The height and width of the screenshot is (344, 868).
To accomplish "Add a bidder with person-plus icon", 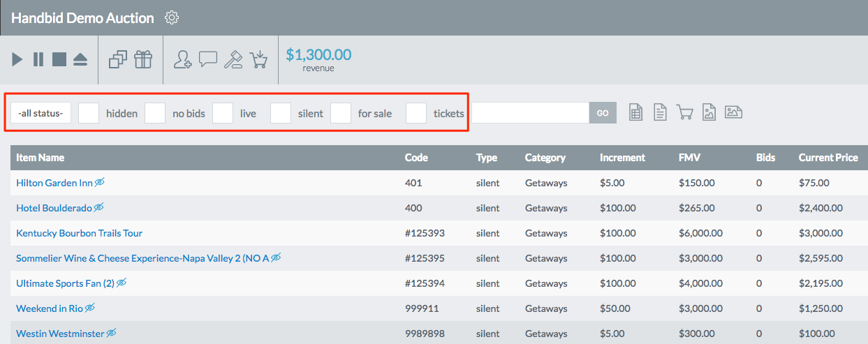I will (183, 59).
